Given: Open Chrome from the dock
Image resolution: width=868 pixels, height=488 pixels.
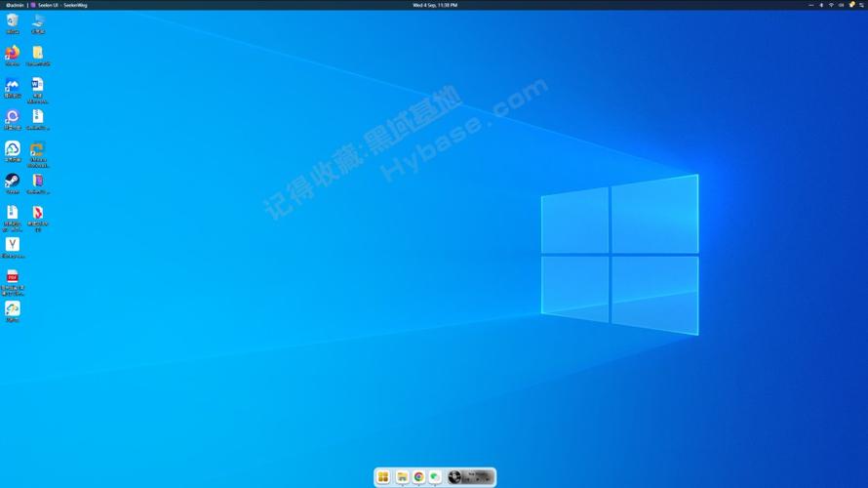Looking at the screenshot, I should coord(419,477).
